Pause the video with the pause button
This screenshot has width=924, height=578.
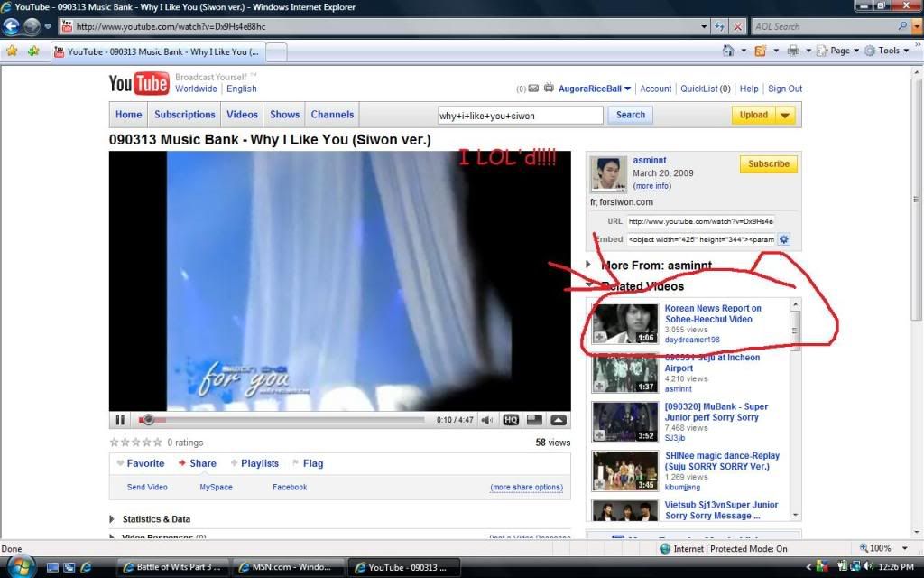point(119,420)
